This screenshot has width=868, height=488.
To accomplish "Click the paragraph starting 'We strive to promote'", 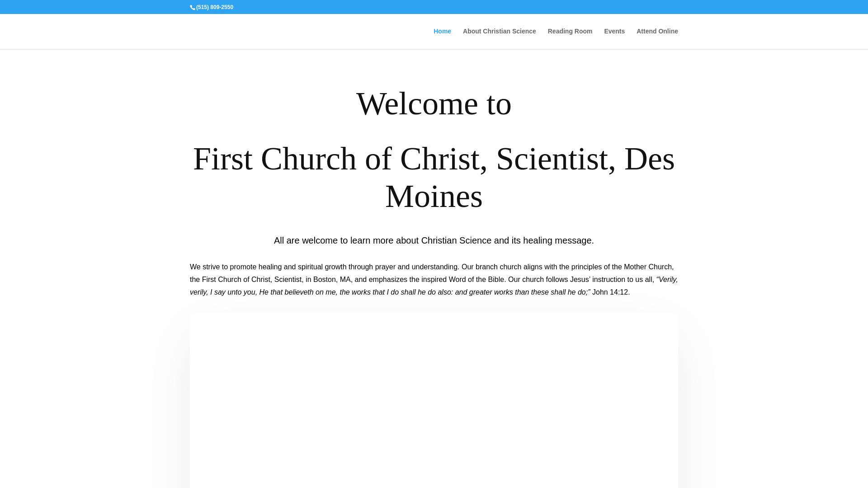I will (434, 280).
